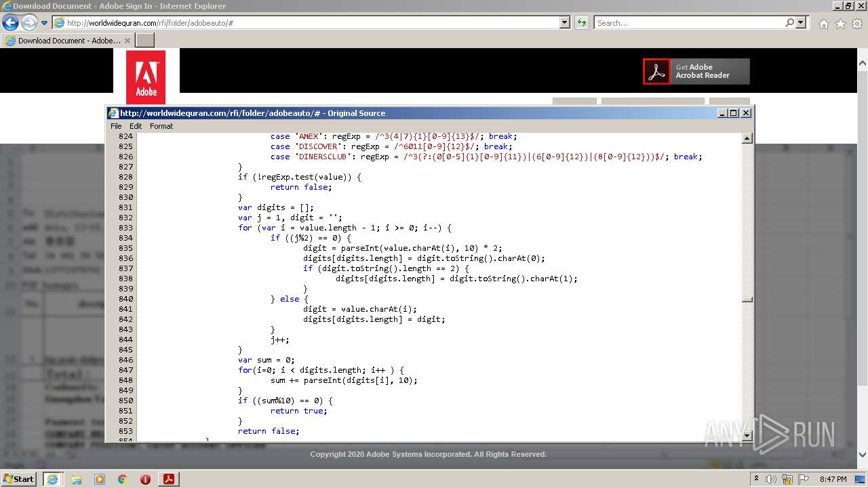Click the Refresh page icon
This screenshot has height=488, width=868.
point(582,23)
